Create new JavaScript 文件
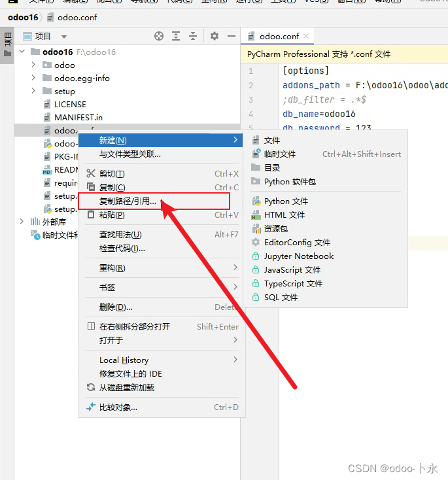Image resolution: width=448 pixels, height=480 pixels. [x=326, y=269]
